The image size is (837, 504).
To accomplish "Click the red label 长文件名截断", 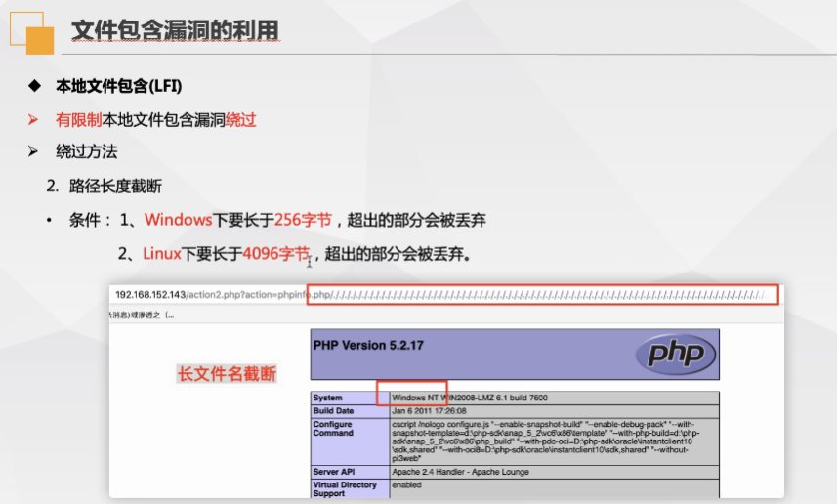I will 227,373.
